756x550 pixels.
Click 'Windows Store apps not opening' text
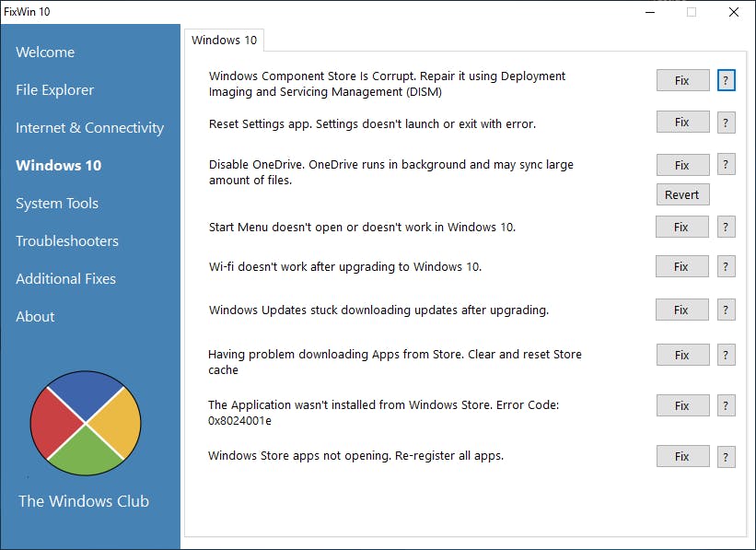(355, 456)
